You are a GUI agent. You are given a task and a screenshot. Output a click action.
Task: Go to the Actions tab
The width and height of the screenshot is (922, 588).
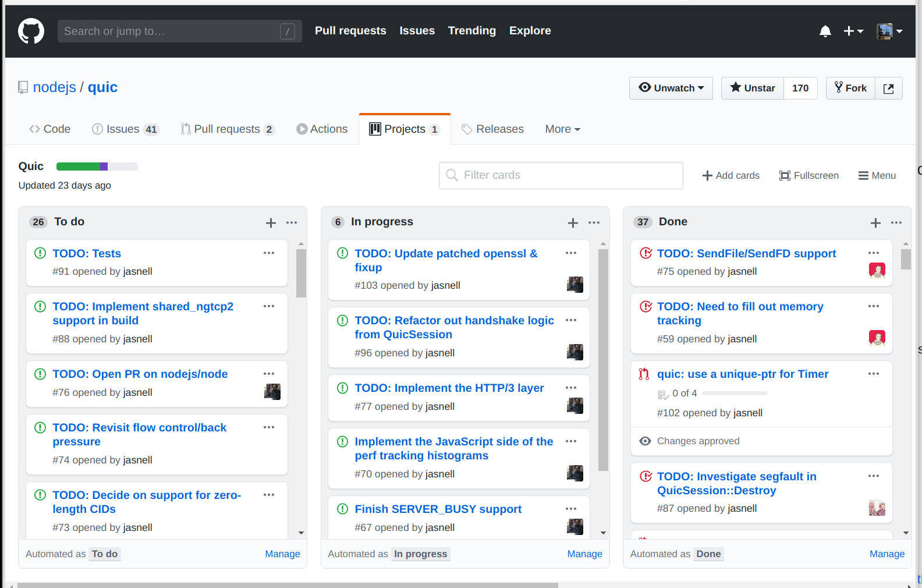322,129
